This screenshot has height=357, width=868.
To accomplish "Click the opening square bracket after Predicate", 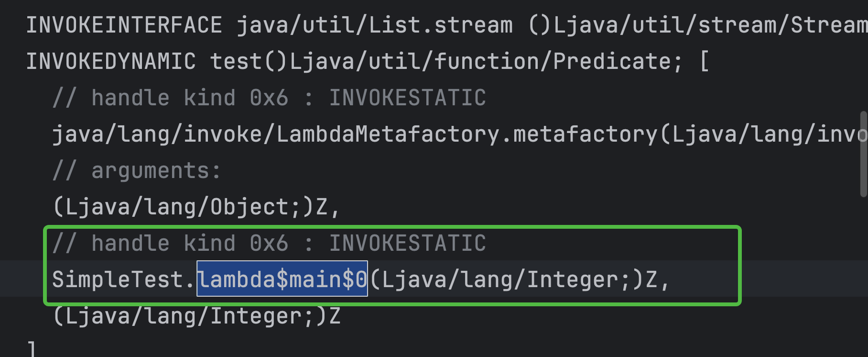I will 704,61.
